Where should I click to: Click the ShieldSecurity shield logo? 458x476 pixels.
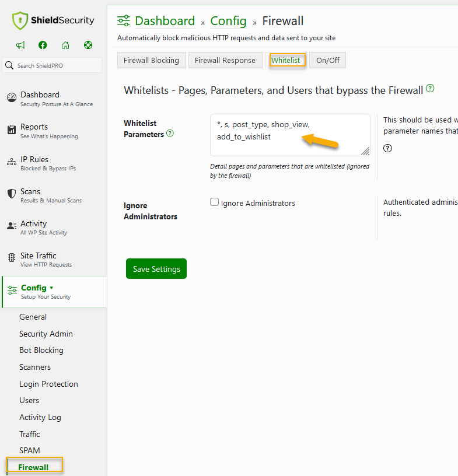click(x=20, y=20)
